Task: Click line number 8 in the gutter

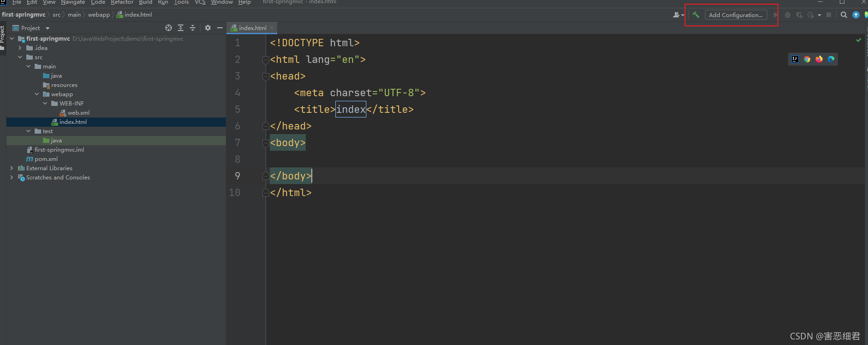Action: [x=237, y=160]
